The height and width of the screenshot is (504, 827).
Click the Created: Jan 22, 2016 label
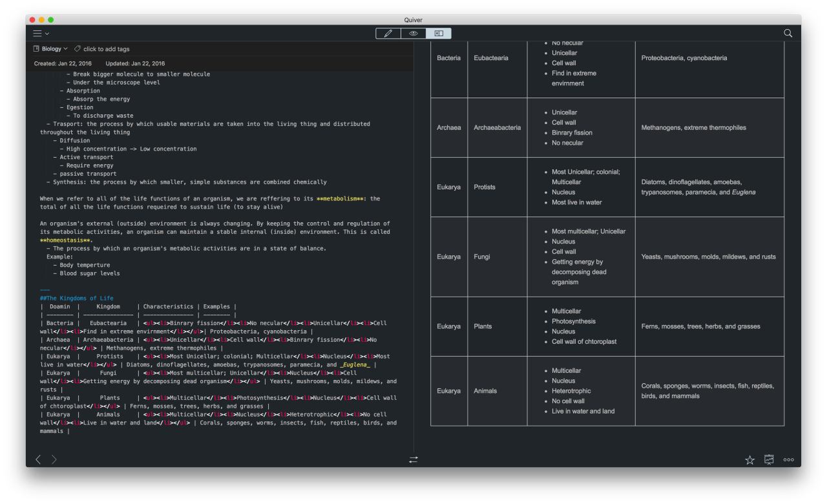coord(63,63)
